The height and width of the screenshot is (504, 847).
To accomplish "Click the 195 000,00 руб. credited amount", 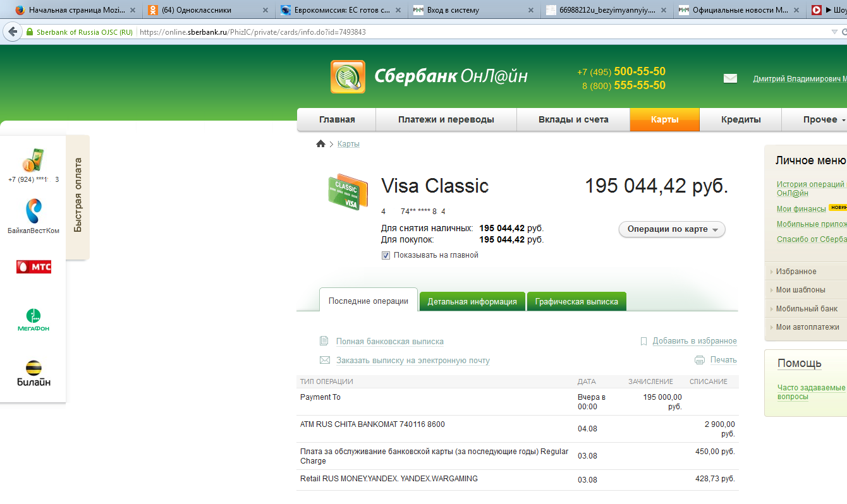I will [662, 402].
